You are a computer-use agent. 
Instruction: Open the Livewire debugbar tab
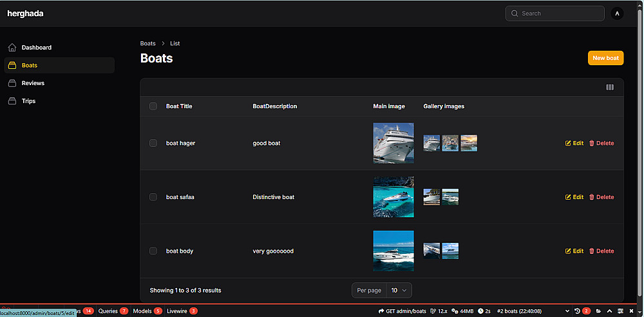182,311
